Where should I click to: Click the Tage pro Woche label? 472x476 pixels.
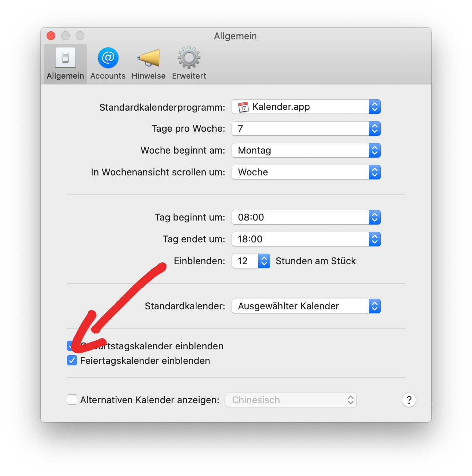pyautogui.click(x=188, y=128)
